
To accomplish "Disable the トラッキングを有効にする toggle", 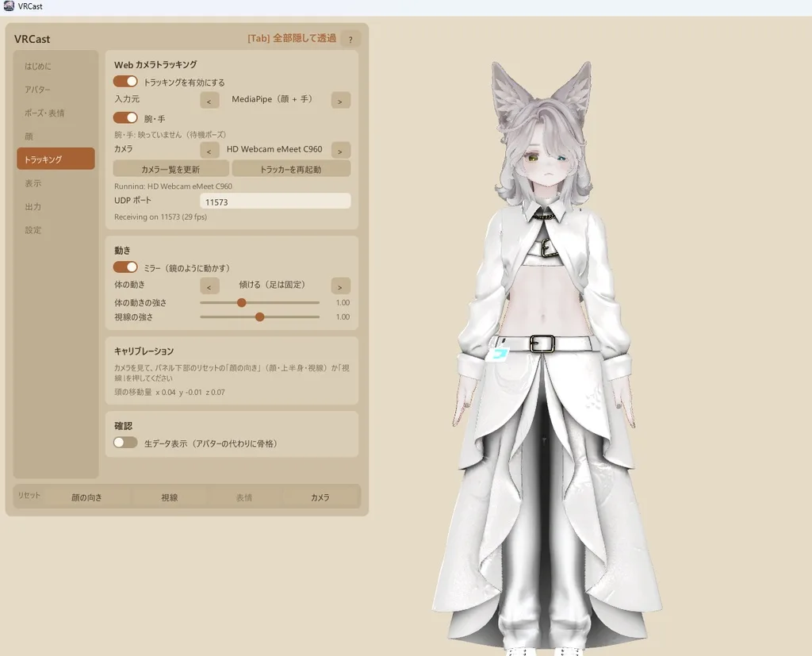I will [125, 82].
